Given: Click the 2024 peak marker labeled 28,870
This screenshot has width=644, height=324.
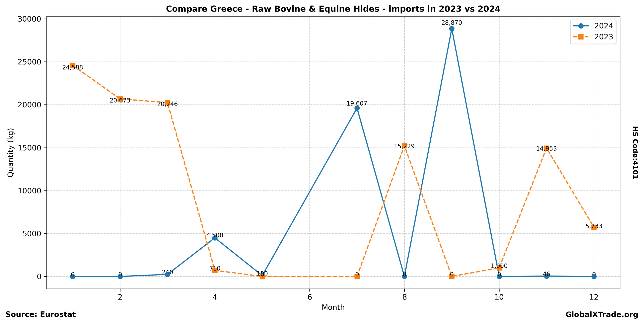Looking at the screenshot, I should 452,29.
